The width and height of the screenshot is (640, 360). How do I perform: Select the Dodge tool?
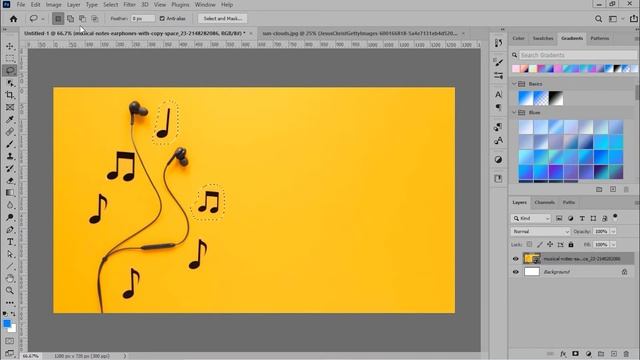(10, 217)
